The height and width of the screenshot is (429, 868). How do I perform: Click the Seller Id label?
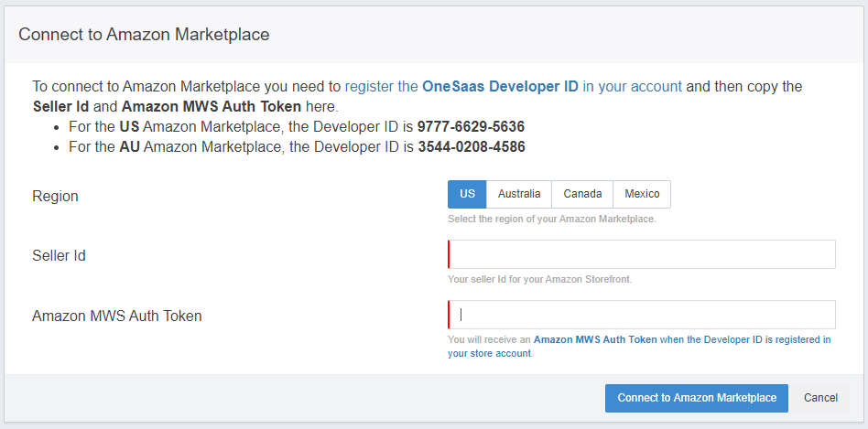coord(59,256)
